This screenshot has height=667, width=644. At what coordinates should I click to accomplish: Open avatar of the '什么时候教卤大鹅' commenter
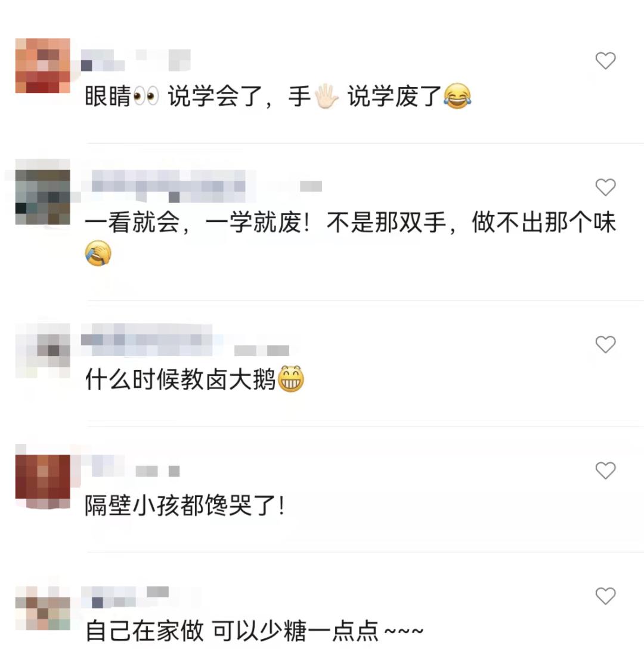point(42,351)
